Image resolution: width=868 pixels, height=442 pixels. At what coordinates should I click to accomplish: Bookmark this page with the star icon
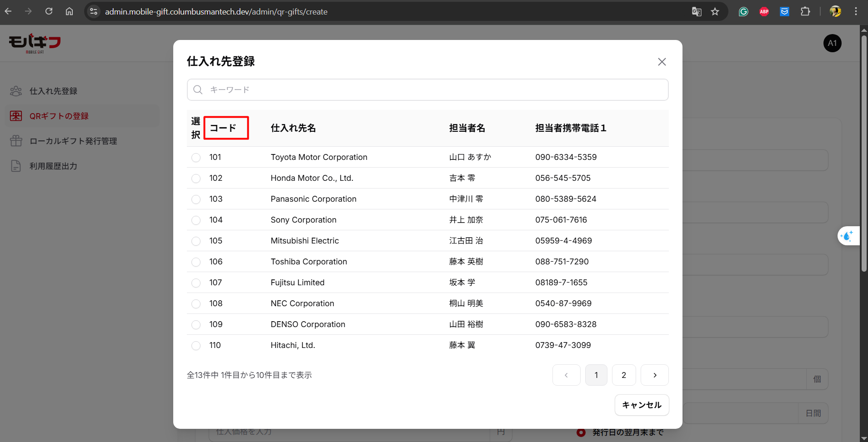[715, 12]
